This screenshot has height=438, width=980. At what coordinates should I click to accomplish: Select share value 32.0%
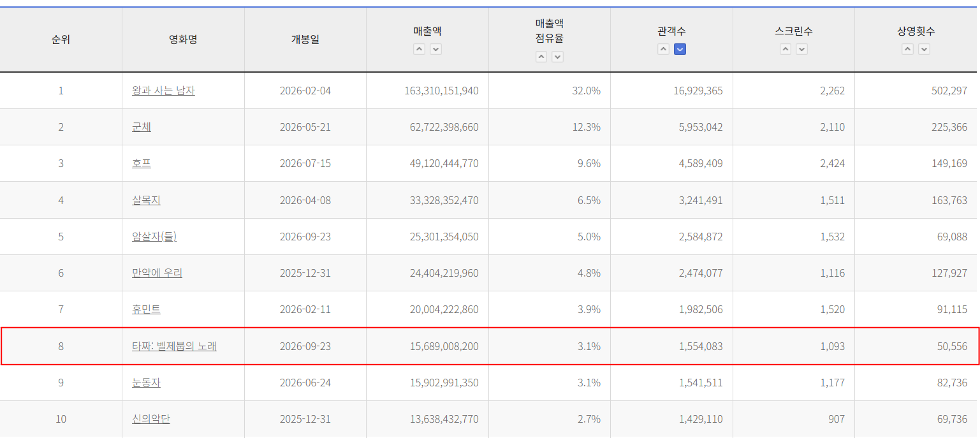point(587,91)
